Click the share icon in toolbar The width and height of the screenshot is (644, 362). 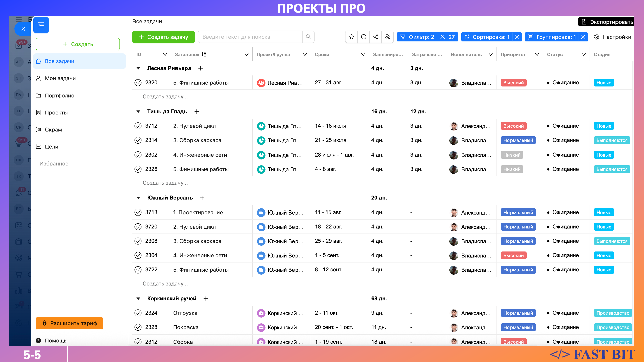tap(375, 37)
